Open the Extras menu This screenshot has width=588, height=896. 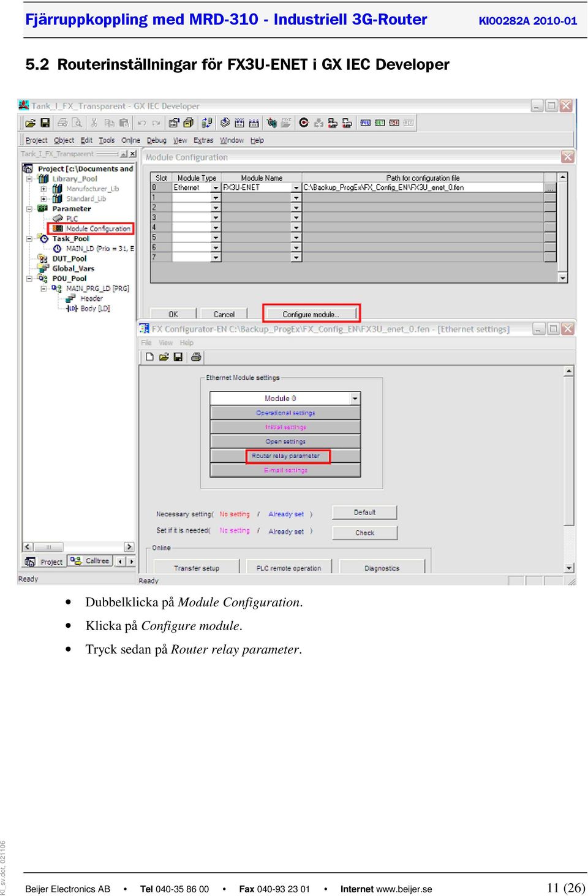click(x=203, y=140)
